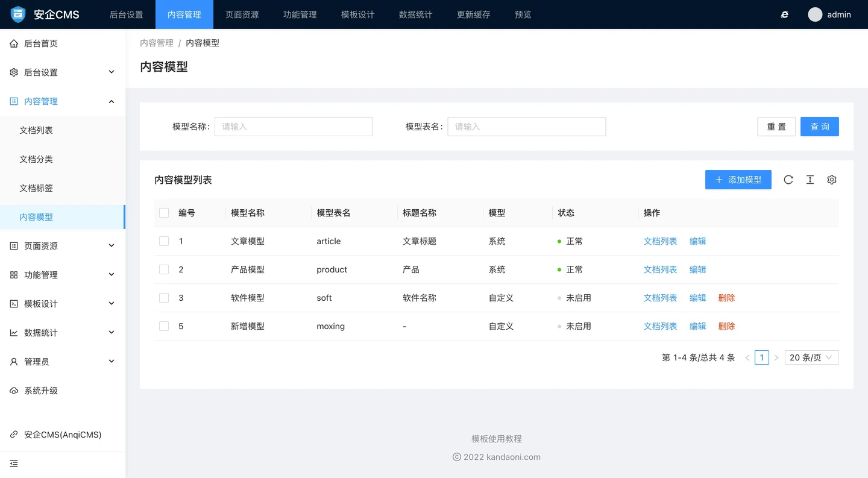This screenshot has height=478, width=868.
Task: Click the AnqiCMS shield logo
Action: (18, 14)
